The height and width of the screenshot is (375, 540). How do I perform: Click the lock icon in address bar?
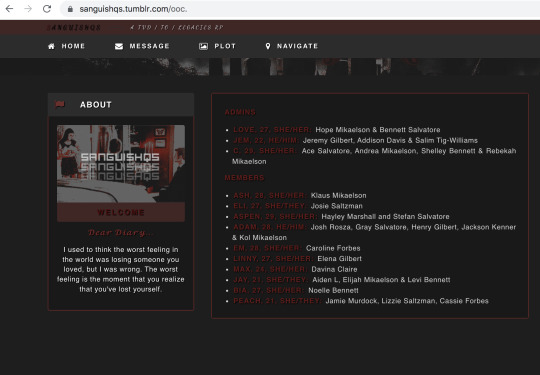(x=70, y=9)
